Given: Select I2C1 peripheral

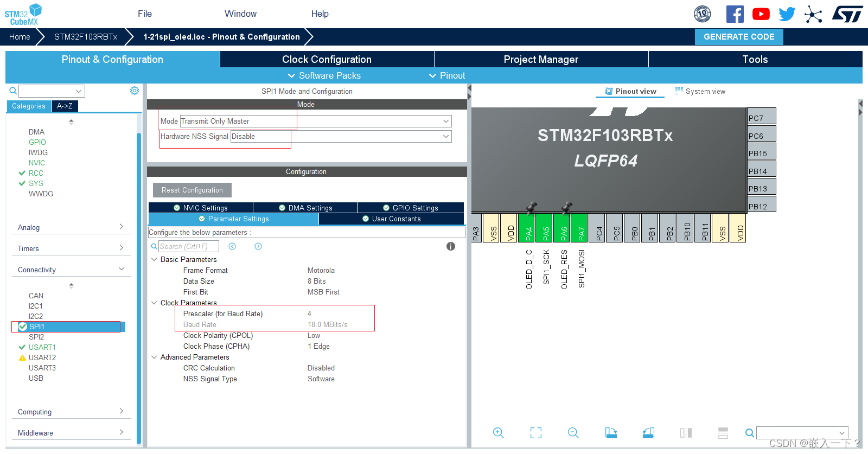Looking at the screenshot, I should point(36,306).
